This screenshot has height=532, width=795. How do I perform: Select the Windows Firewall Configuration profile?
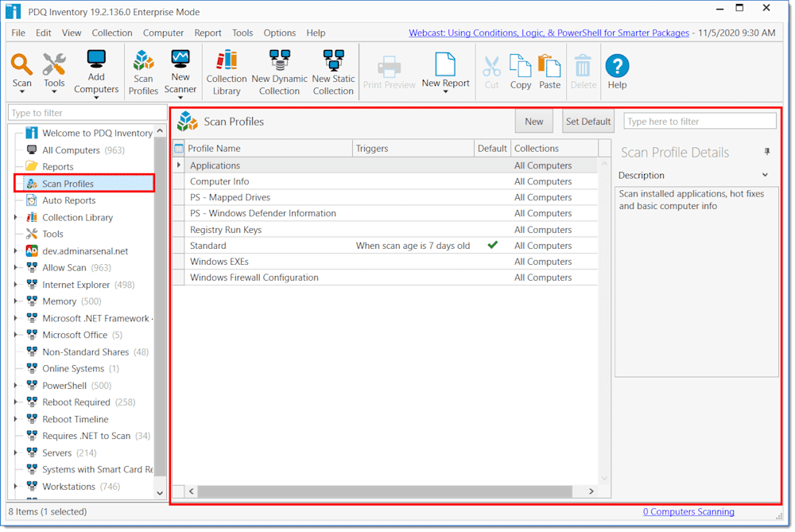(x=386, y=278)
